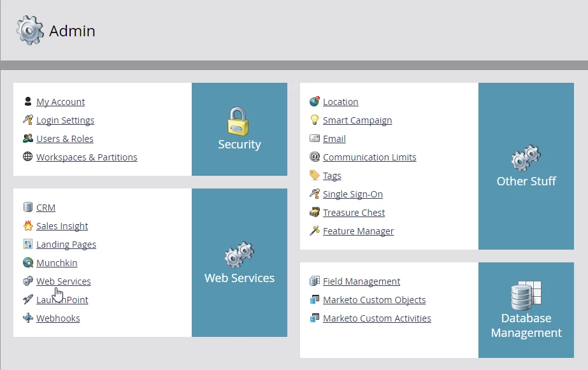588x370 pixels.
Task: Click the Admin gear icon in header
Action: click(30, 31)
